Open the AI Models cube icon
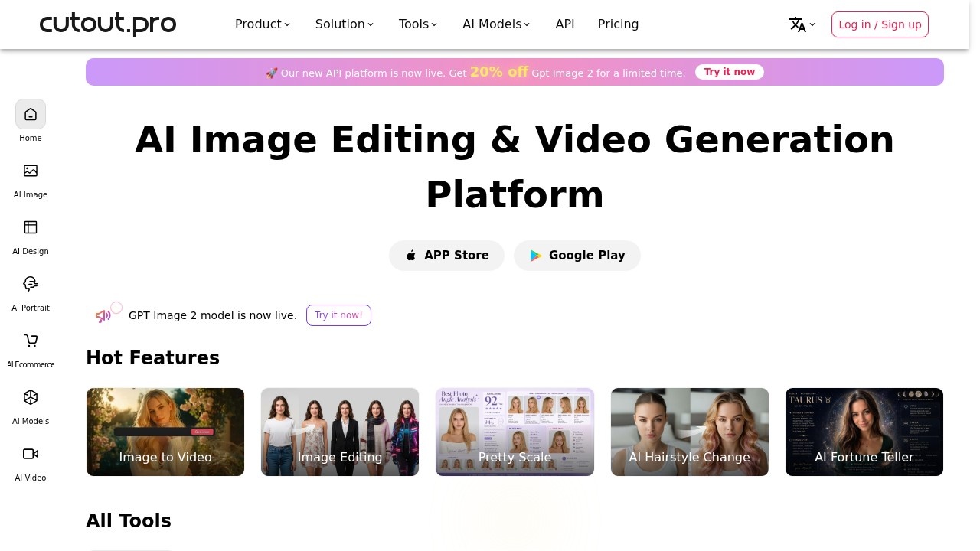 31,397
